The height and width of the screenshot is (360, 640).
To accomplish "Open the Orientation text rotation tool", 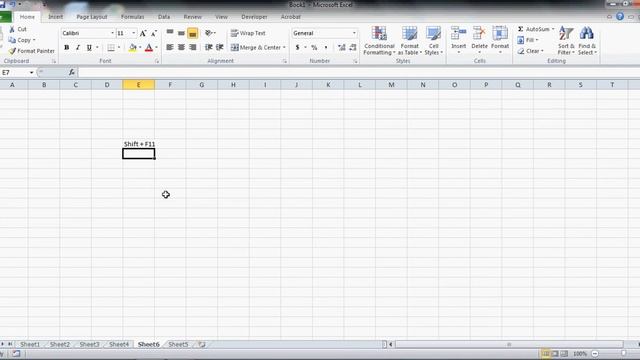I will [x=210, y=33].
